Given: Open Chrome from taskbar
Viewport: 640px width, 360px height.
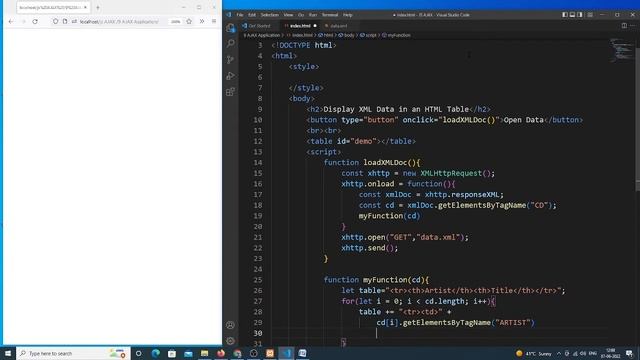Looking at the screenshot, I should [237, 353].
